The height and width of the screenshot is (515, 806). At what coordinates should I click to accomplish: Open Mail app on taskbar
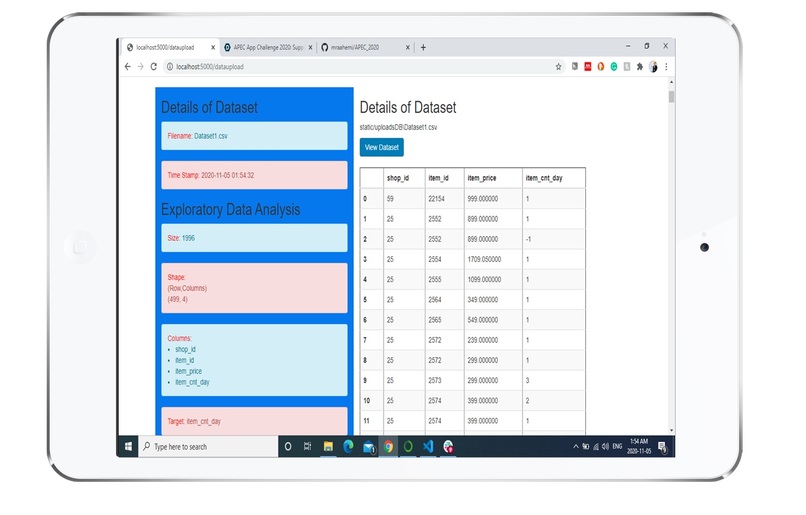point(369,447)
